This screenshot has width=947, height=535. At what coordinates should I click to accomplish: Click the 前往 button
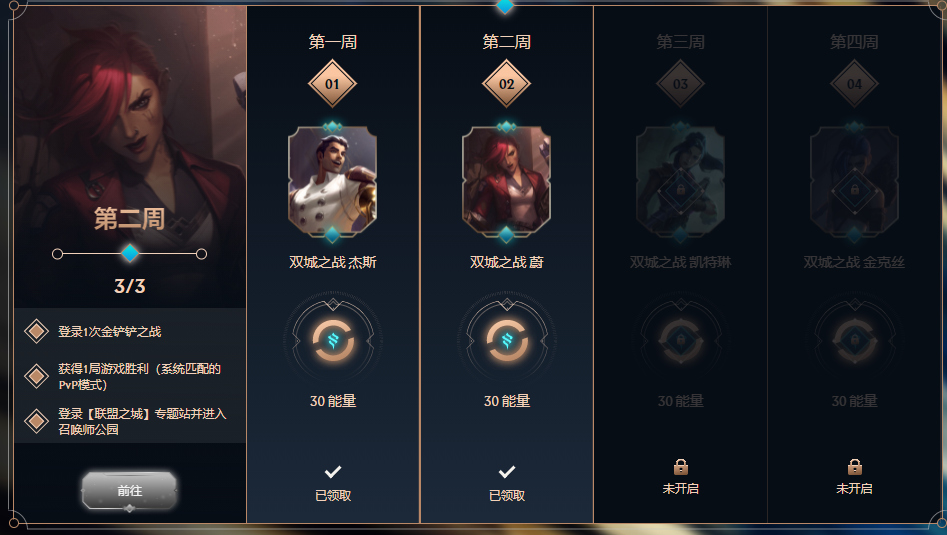(129, 490)
